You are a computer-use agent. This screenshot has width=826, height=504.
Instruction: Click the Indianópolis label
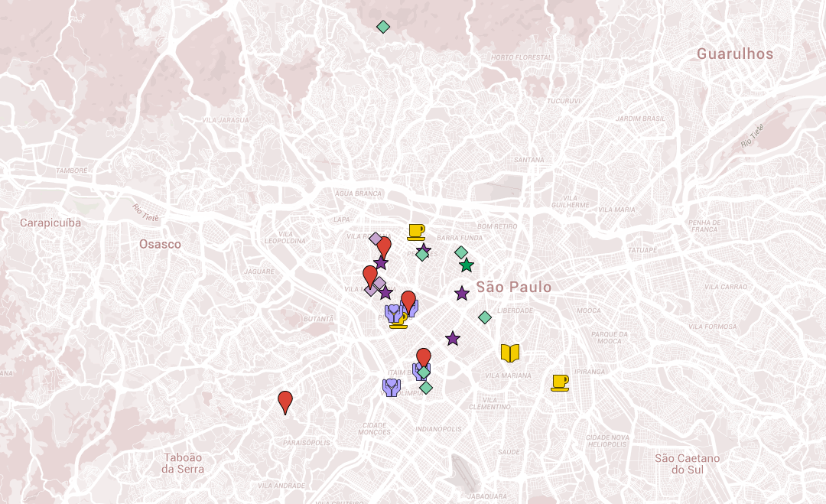point(438,429)
